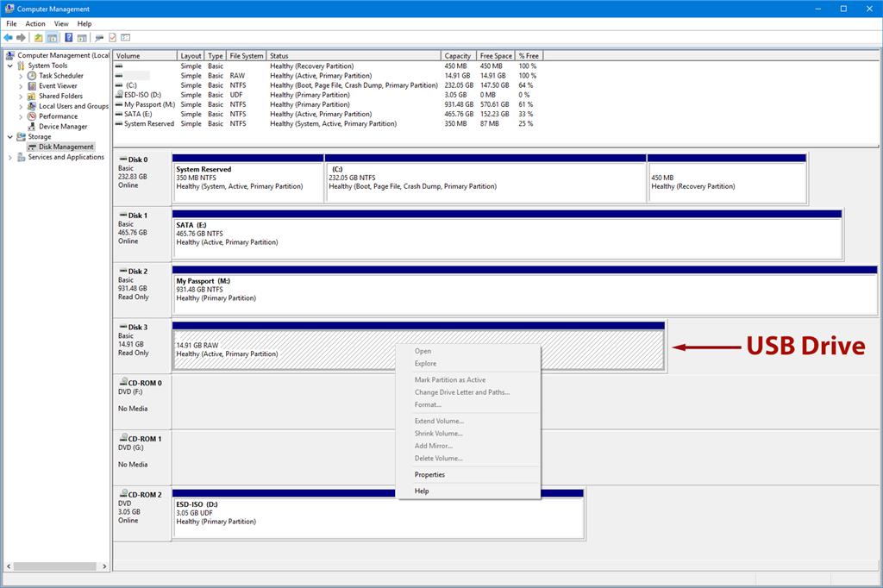
Task: Click the Help question mark icon
Action: coord(69,37)
